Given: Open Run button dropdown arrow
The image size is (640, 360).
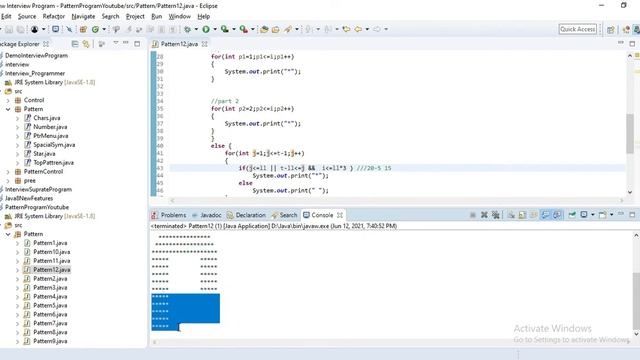Looking at the screenshot, I should click(215, 29).
